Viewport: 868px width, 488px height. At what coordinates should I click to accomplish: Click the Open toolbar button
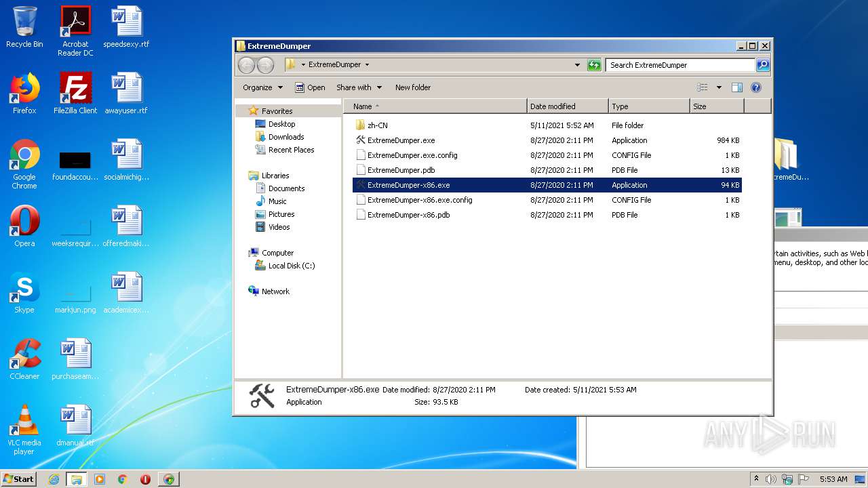[310, 87]
